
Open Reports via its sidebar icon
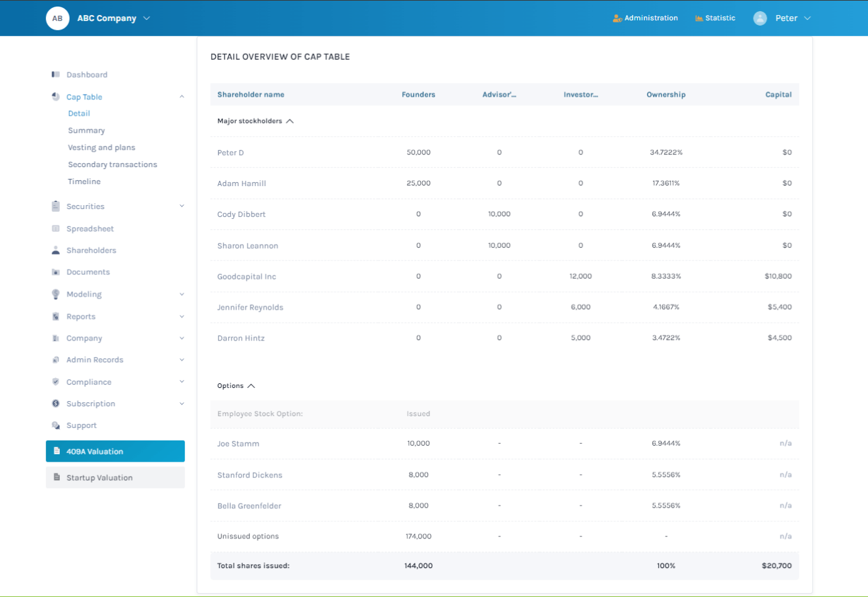pos(55,316)
